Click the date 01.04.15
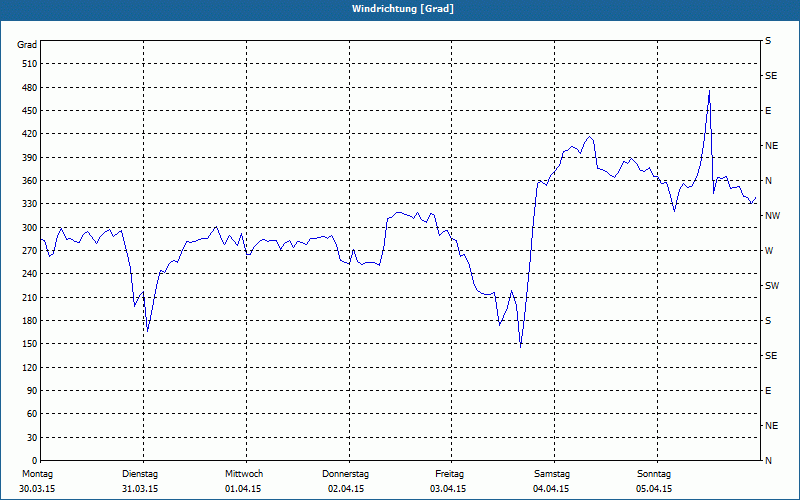This screenshot has width=800, height=500. pos(243,489)
